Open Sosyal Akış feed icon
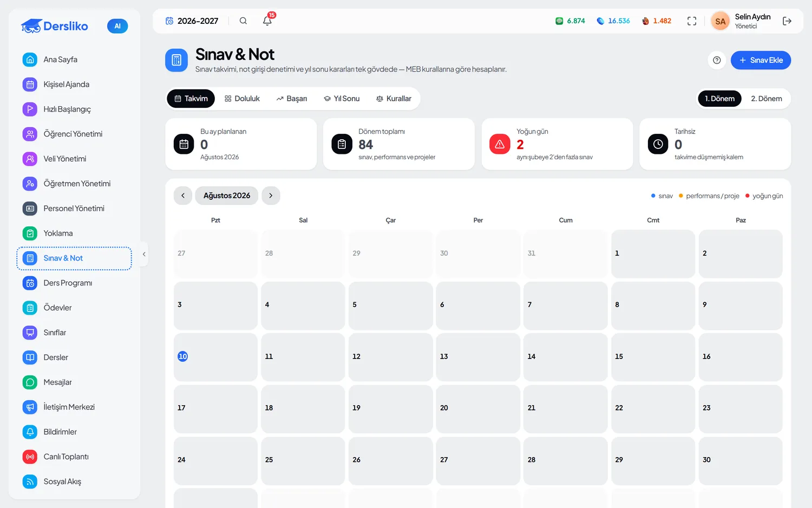The height and width of the screenshot is (508, 812). click(x=30, y=481)
